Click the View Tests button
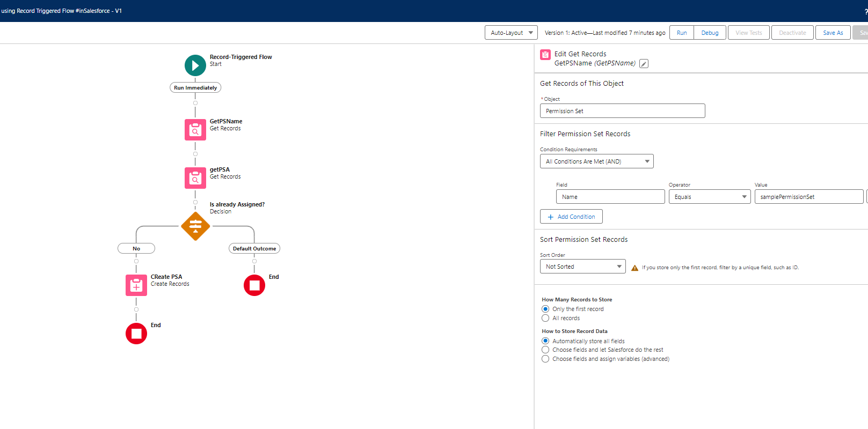 click(x=749, y=33)
